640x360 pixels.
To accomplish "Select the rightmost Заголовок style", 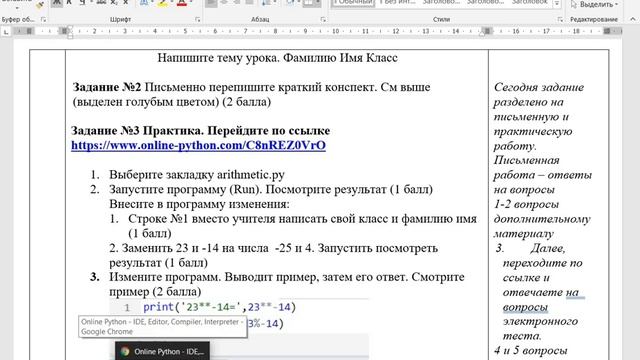I will pos(530,3).
